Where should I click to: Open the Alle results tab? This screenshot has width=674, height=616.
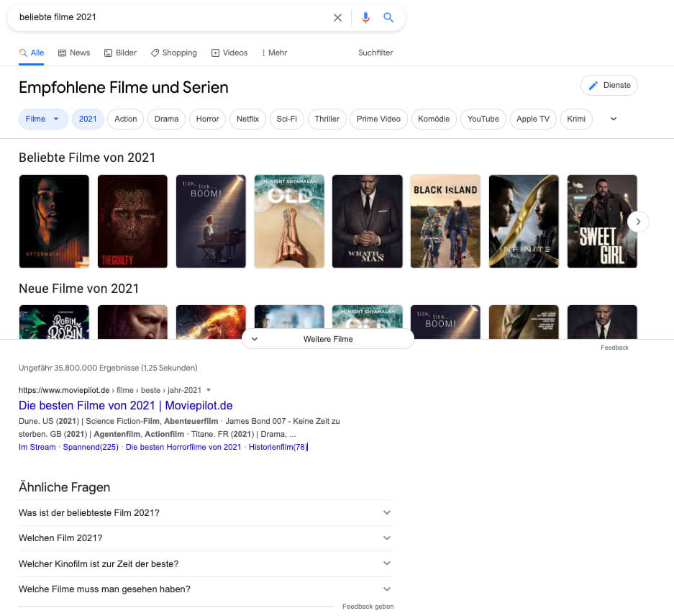coord(32,53)
